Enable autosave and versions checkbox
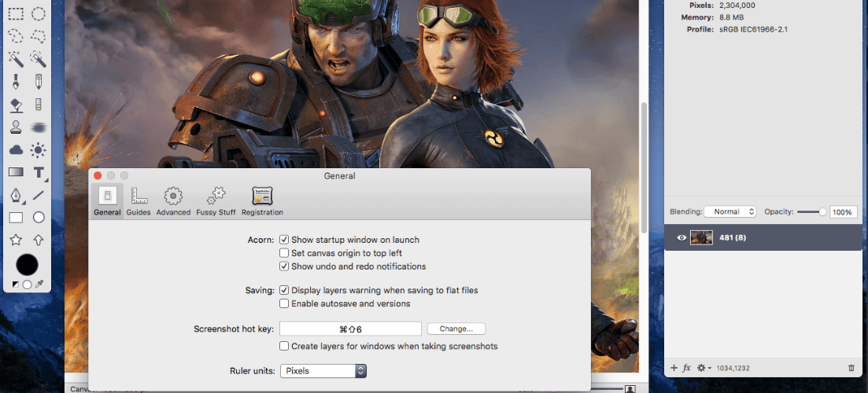The height and width of the screenshot is (393, 868). pyautogui.click(x=284, y=303)
